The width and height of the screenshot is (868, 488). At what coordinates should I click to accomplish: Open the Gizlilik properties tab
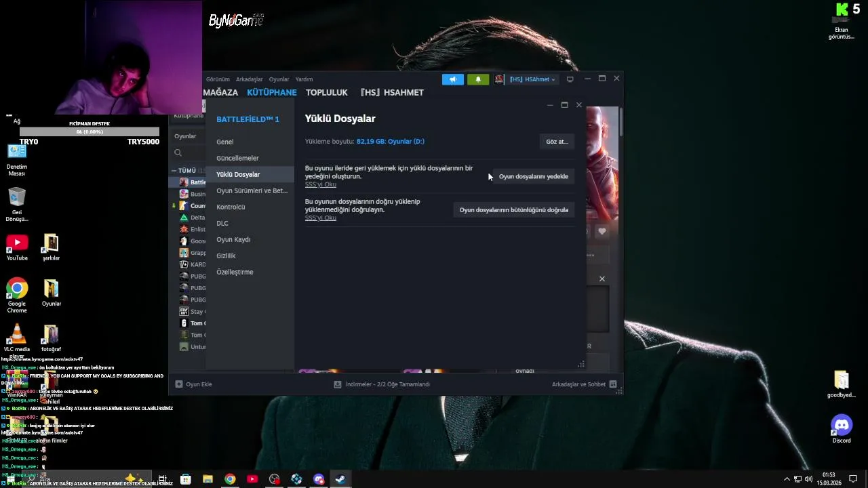250,256
